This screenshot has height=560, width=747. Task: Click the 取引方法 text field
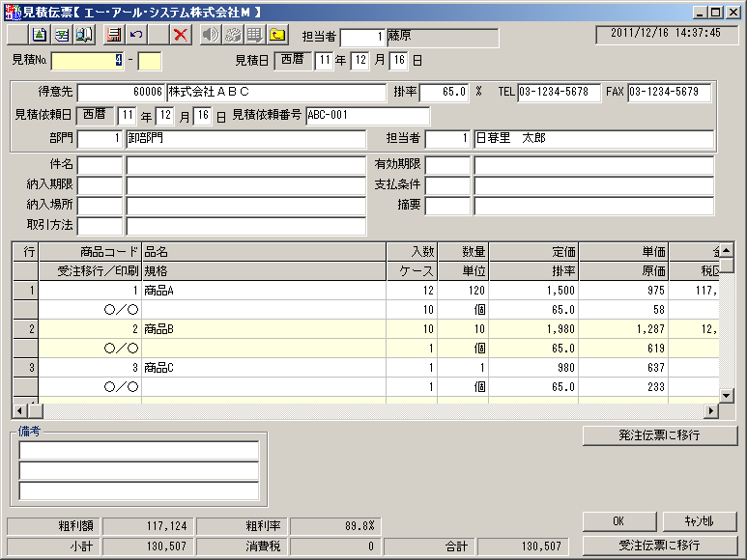(x=245, y=226)
